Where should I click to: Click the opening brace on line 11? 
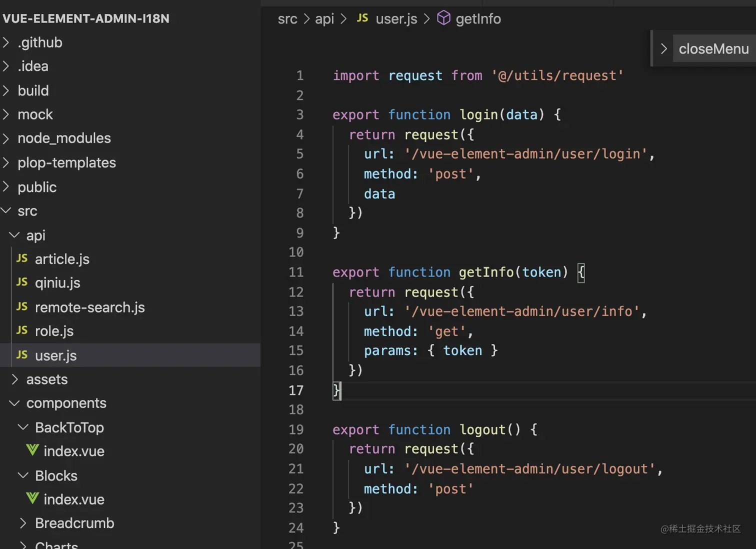(x=580, y=272)
